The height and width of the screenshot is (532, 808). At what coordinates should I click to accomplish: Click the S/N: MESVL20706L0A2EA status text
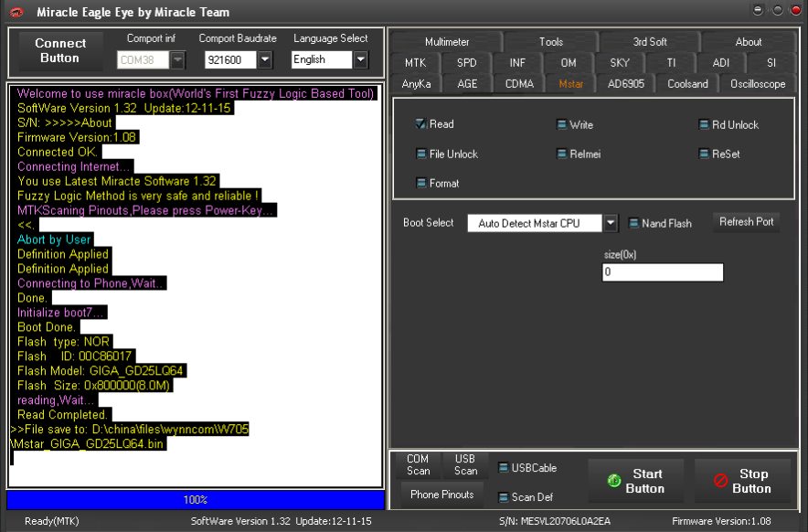(x=555, y=521)
